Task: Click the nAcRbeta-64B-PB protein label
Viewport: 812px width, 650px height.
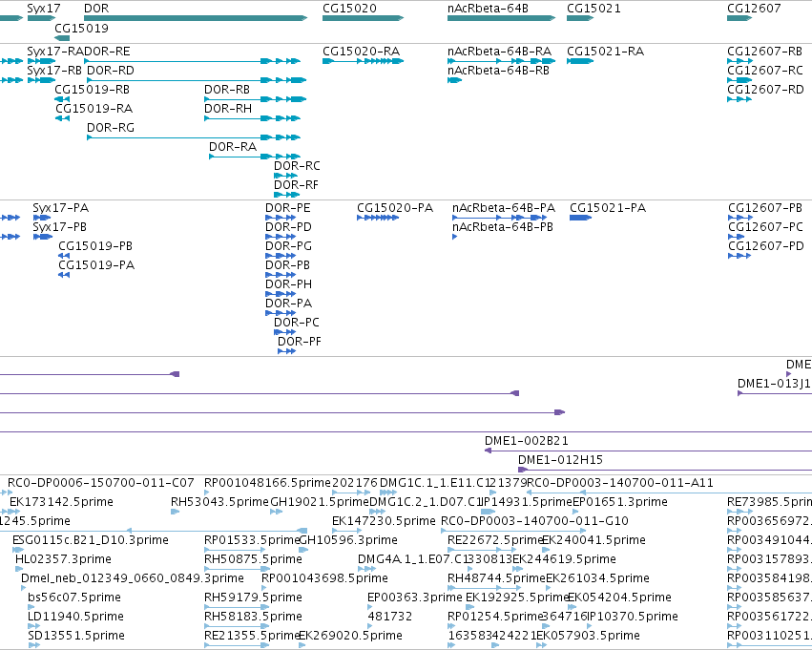Action: coord(502,227)
